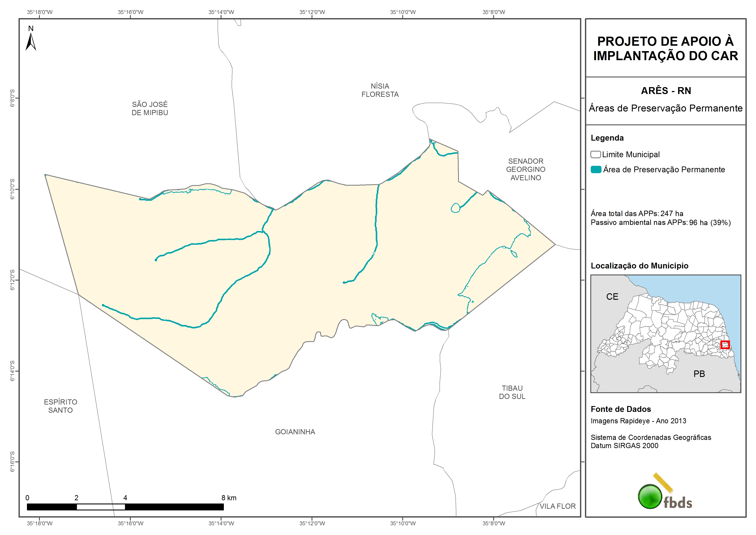756x535 pixels.
Task: Click the '8 km' scale bar label
Action: click(x=229, y=498)
